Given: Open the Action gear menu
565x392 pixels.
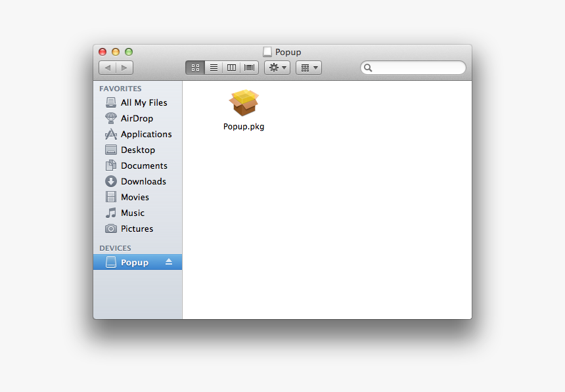Looking at the screenshot, I should pos(277,68).
